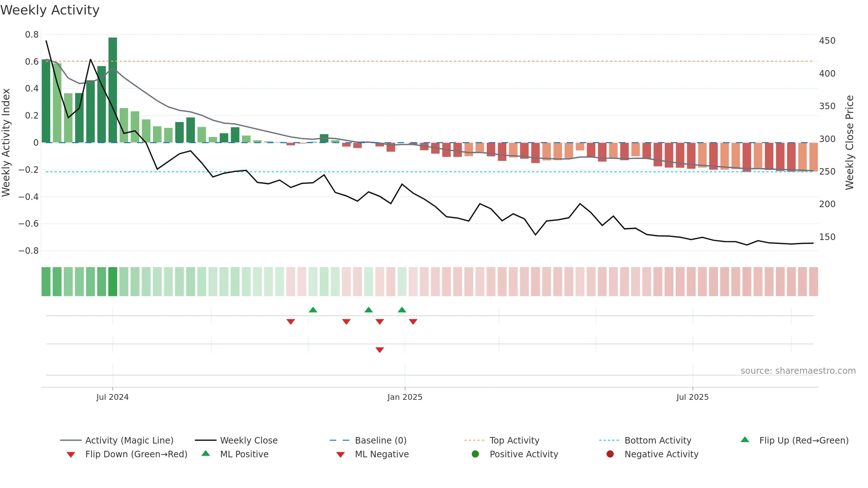The width and height of the screenshot is (868, 488).
Task: Open the sharemaestro.com source link
Action: click(798, 371)
